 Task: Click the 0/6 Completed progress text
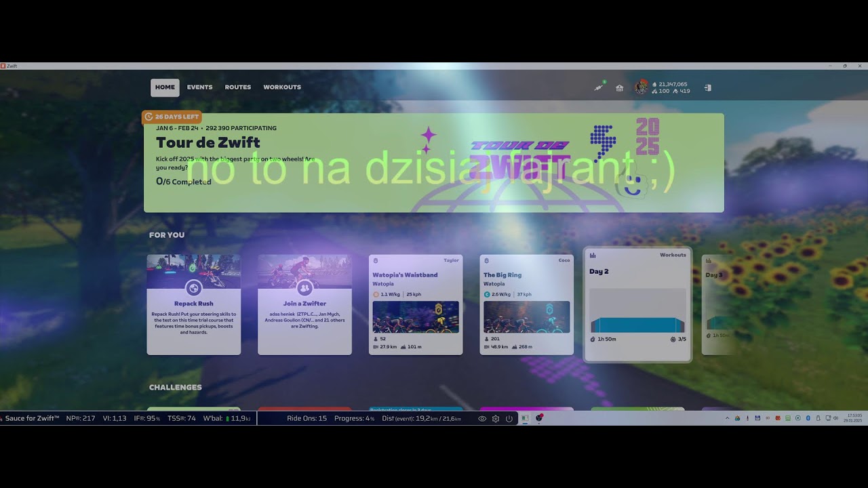(183, 182)
